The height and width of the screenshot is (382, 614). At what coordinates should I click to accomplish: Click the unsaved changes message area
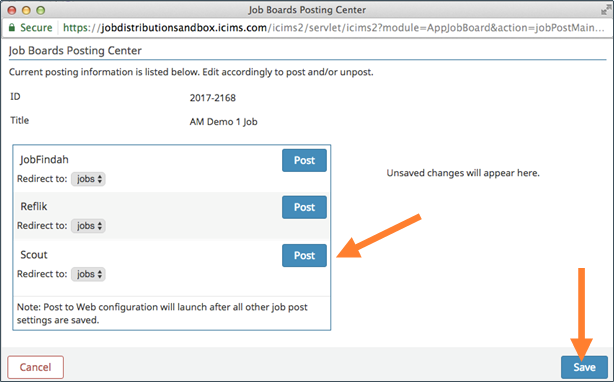point(463,173)
